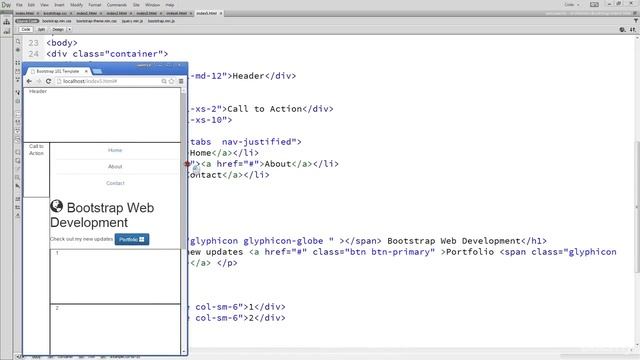Select the Bootstrap 101 Template browser tab
640x360 pixels.
(57, 71)
